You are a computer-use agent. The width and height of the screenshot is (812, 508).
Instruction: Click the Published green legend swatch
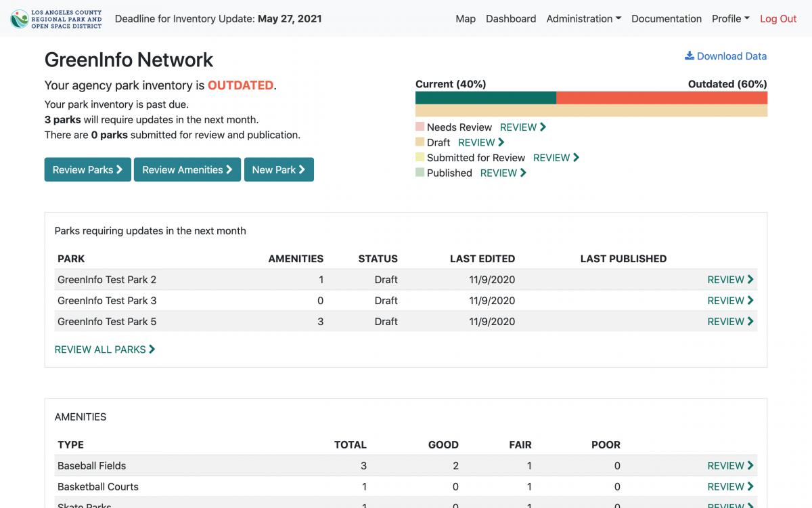pos(420,173)
